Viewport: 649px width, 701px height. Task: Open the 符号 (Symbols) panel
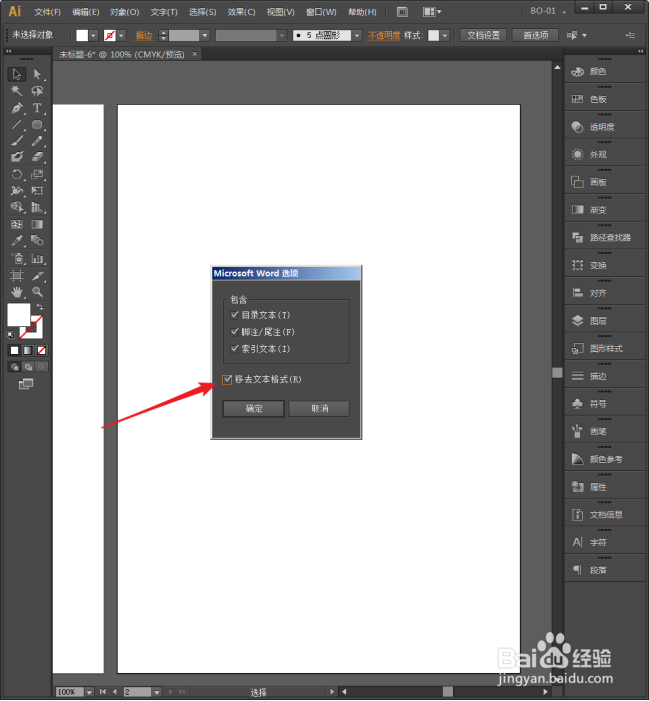(x=605, y=404)
